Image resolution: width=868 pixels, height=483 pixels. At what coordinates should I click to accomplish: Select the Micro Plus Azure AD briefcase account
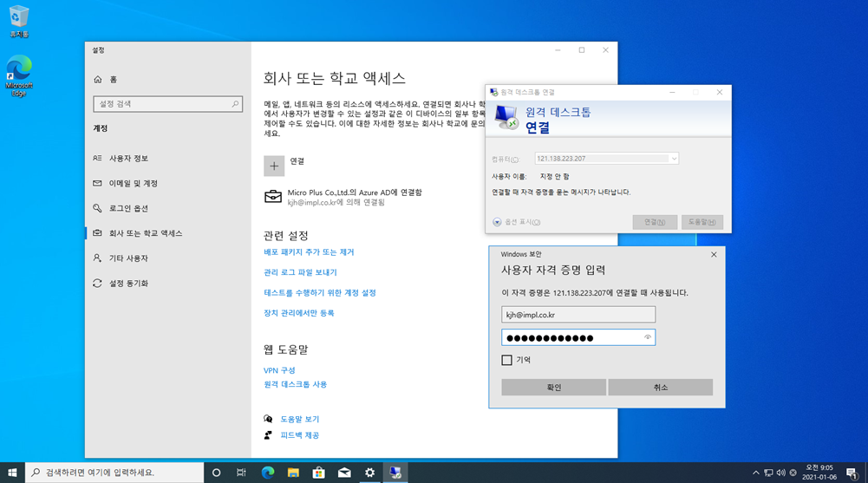[343, 197]
